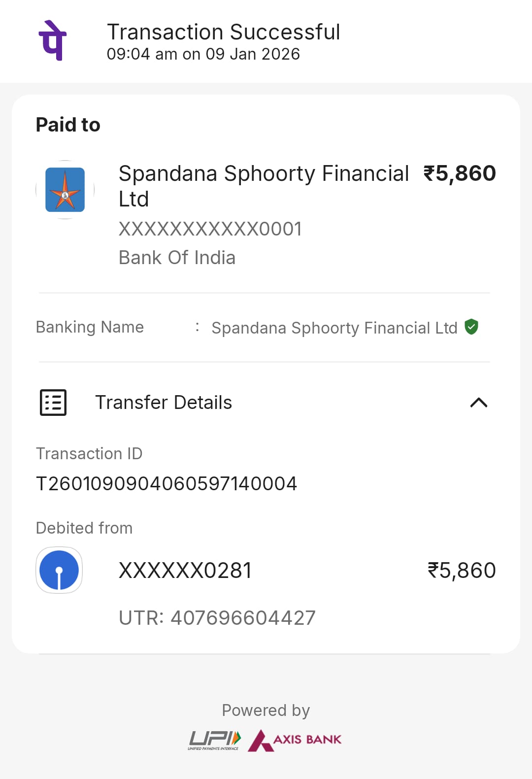
Task: Tap the PhonePe logo icon
Action: tap(53, 40)
